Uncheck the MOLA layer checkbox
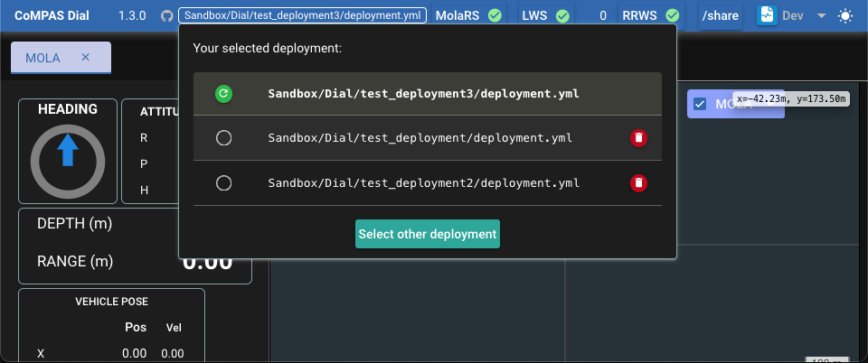 pyautogui.click(x=700, y=104)
